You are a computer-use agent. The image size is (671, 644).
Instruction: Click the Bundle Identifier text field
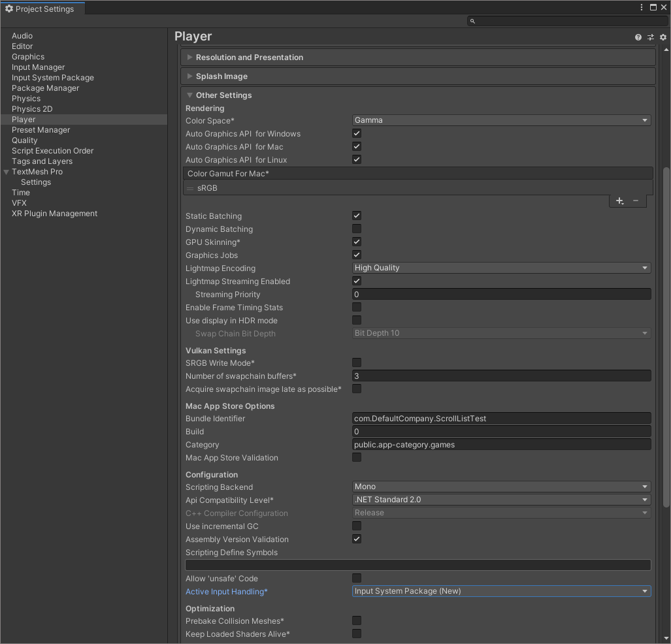coord(501,419)
